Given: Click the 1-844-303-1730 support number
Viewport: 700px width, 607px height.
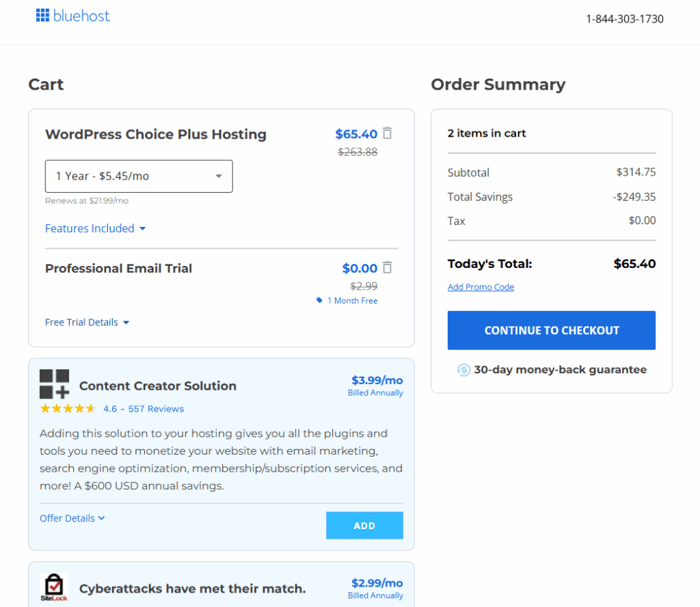Looking at the screenshot, I should pos(625,19).
